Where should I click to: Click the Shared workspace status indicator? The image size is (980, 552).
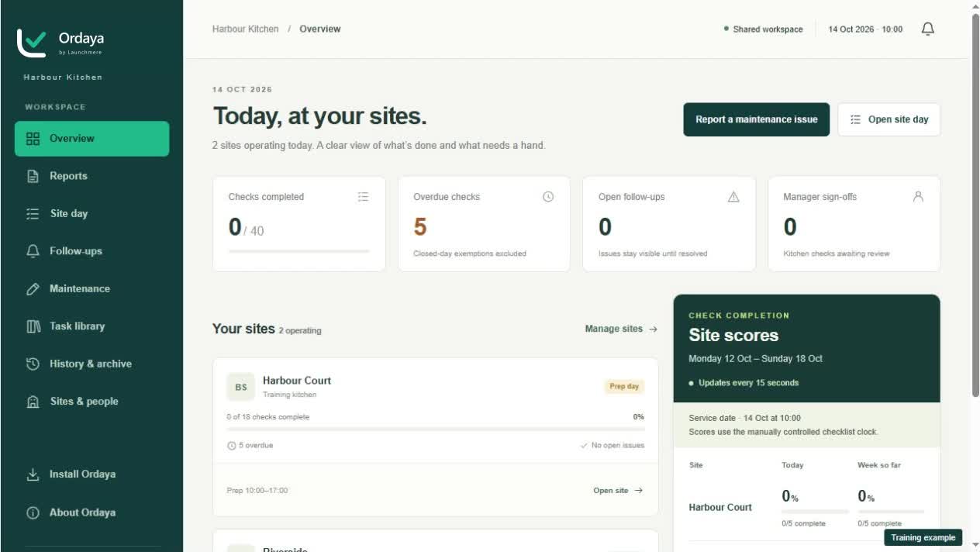pos(763,29)
